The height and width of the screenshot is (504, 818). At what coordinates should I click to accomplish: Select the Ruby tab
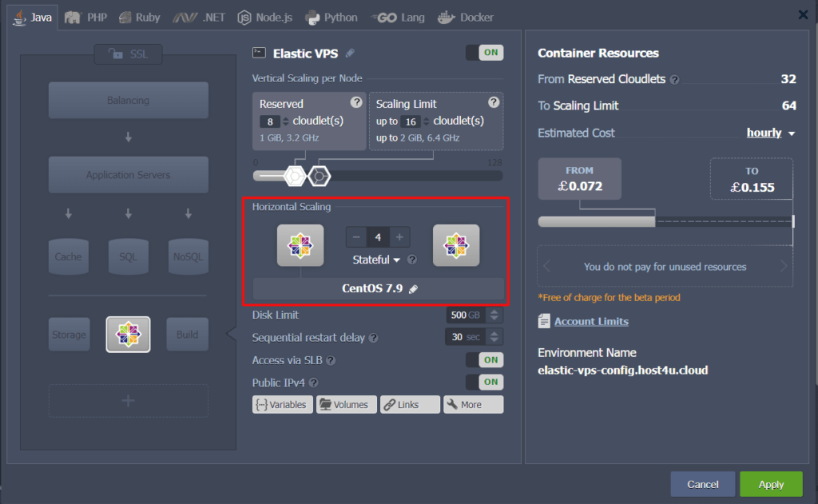140,18
